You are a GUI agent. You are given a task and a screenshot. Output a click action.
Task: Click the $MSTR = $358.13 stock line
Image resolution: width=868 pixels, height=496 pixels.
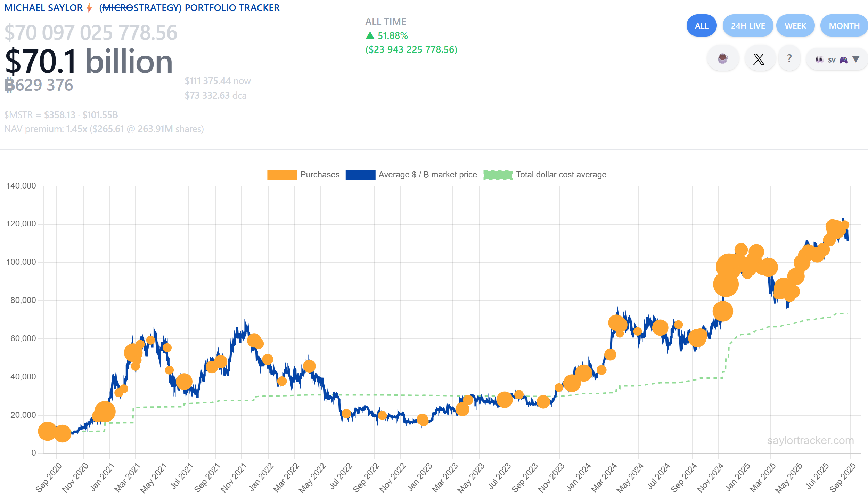[61, 115]
